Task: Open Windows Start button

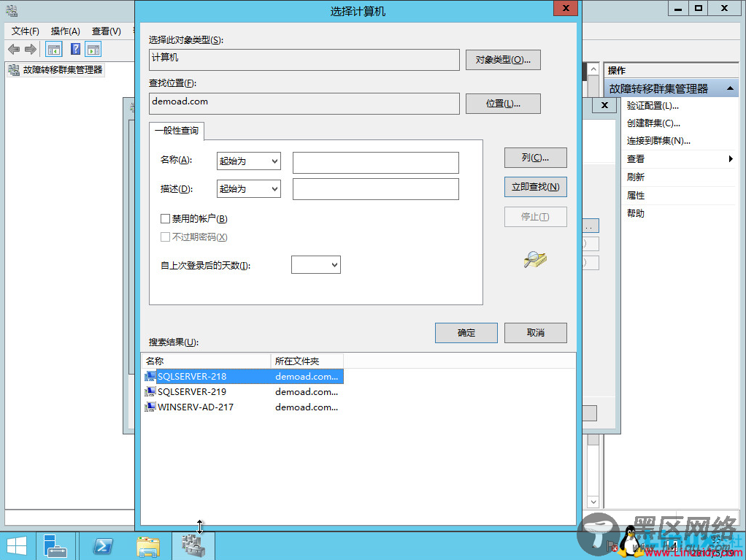Action: pos(17,545)
